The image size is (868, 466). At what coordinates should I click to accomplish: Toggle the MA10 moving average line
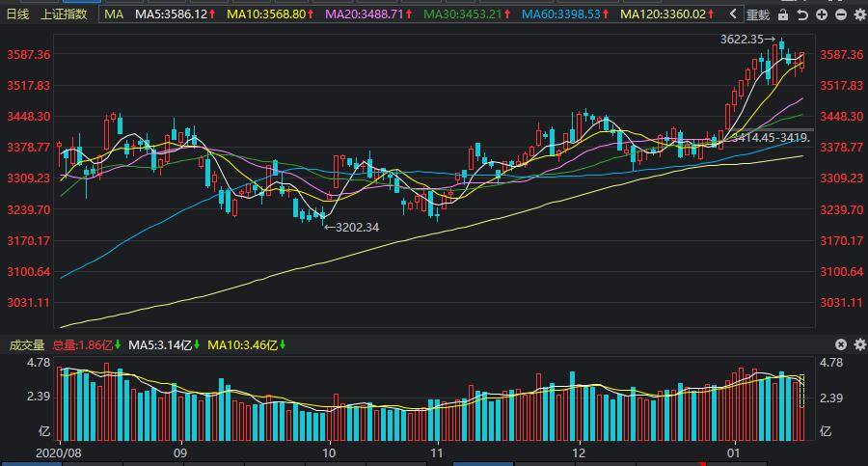(x=270, y=14)
